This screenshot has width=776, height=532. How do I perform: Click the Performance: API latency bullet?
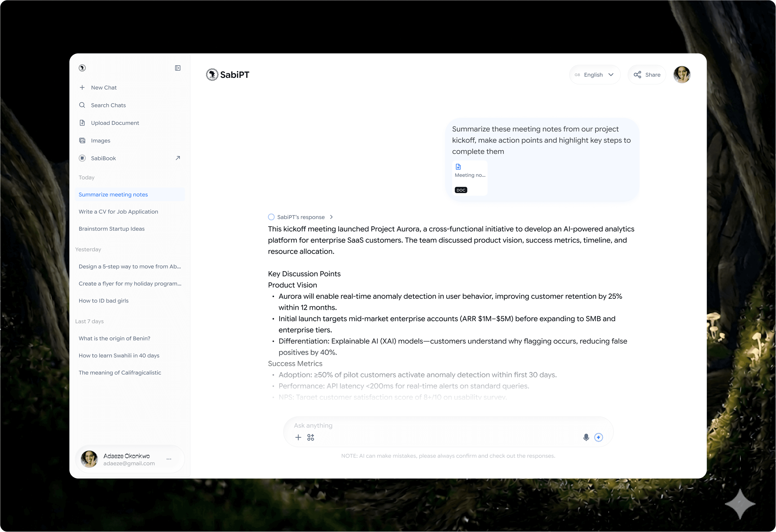coord(404,386)
